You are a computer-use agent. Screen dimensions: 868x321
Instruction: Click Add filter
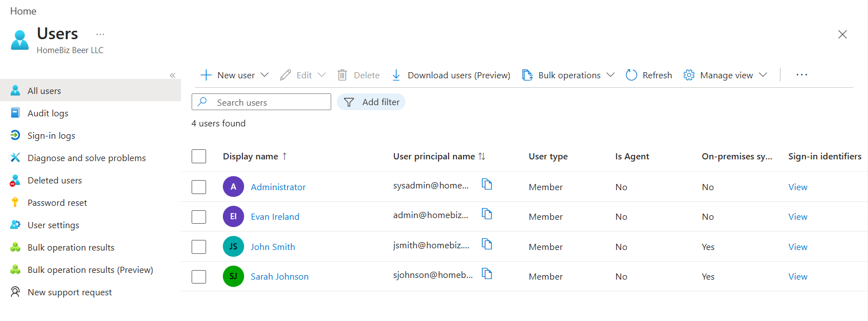pos(371,102)
